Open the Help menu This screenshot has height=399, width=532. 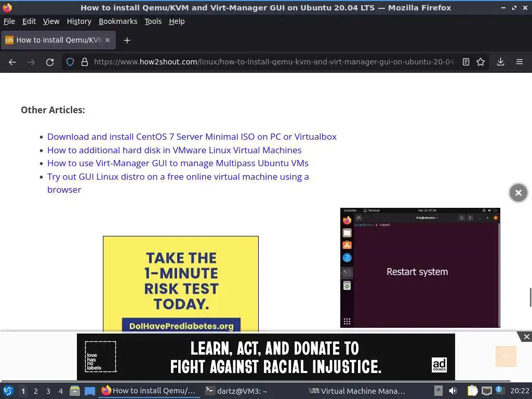[177, 21]
